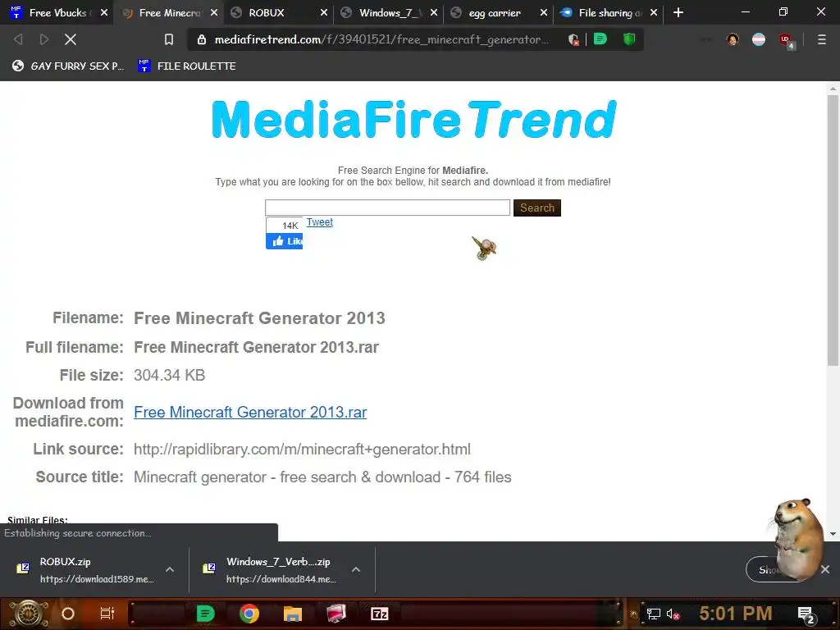Open the ROBUX.zip downloaded file
Image resolution: width=840 pixels, height=630 pixels.
click(x=85, y=569)
